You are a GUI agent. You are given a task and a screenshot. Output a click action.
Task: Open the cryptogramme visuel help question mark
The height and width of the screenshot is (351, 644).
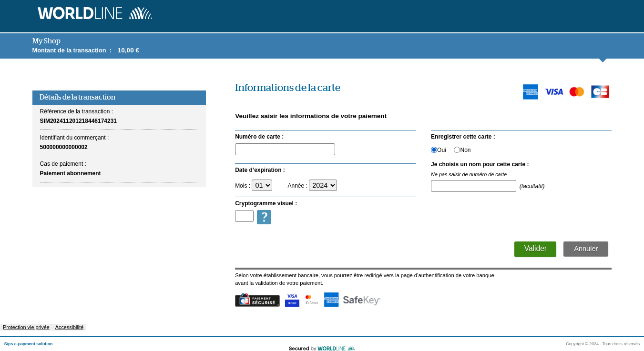tap(264, 217)
